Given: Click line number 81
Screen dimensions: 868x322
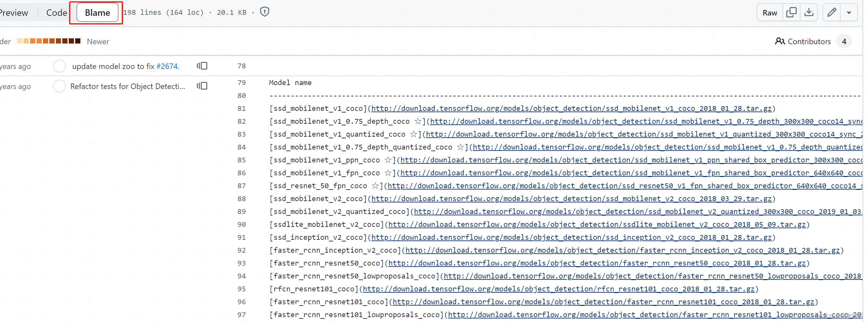Looking at the screenshot, I should click(x=241, y=109).
